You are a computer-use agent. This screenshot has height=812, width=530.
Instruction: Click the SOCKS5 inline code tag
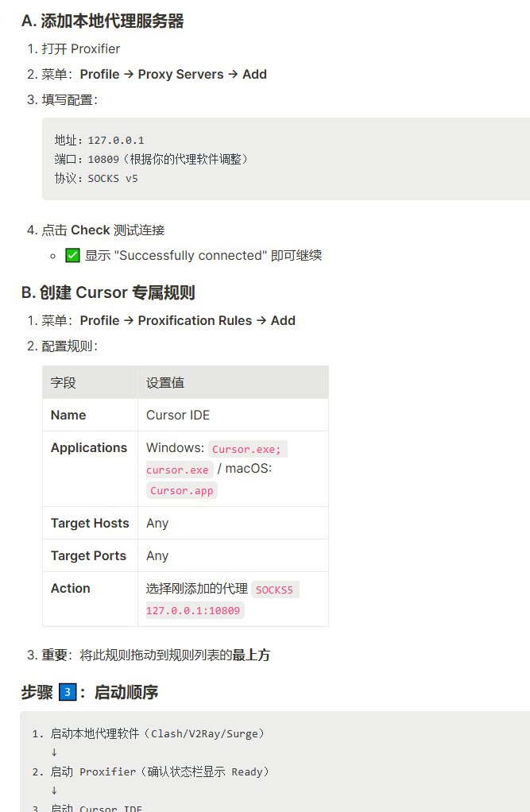275,590
